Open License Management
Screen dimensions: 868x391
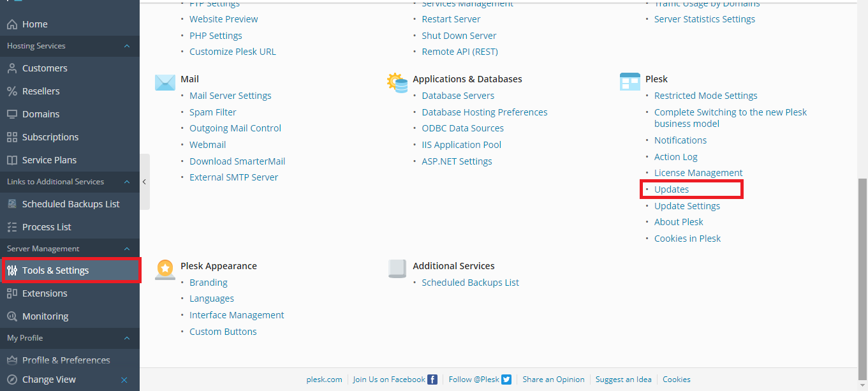pos(698,173)
